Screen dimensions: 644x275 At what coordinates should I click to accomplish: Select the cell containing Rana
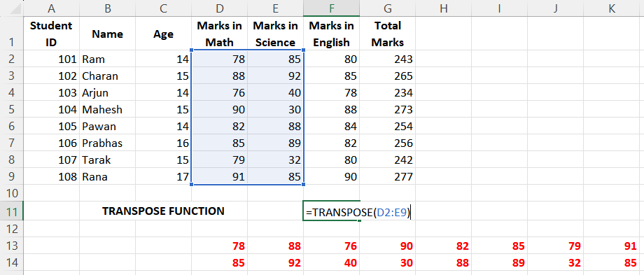tap(108, 176)
